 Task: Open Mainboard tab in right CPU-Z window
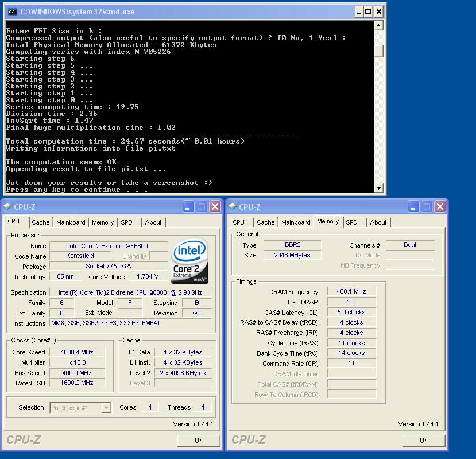296,222
